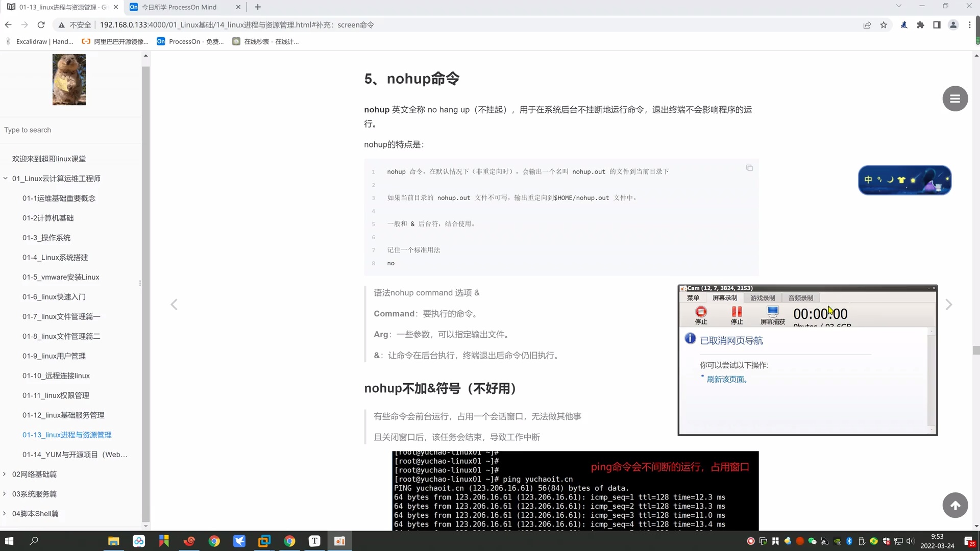Copy the nohup code block

pyautogui.click(x=749, y=168)
